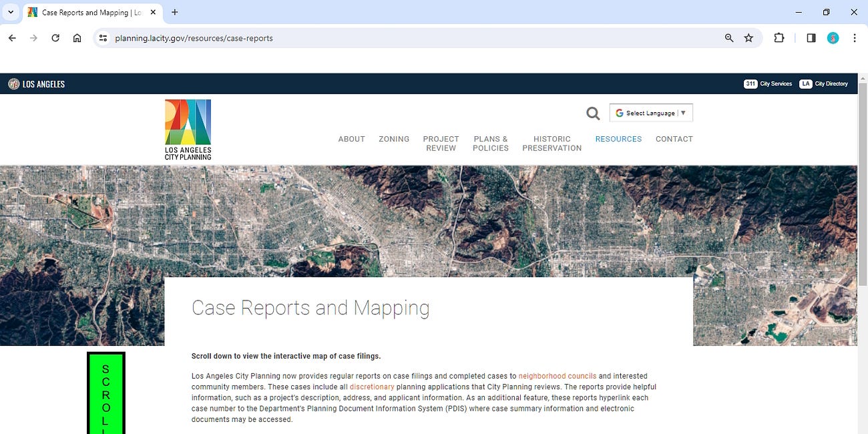Open the PLANS & POLICIES menu

491,144
